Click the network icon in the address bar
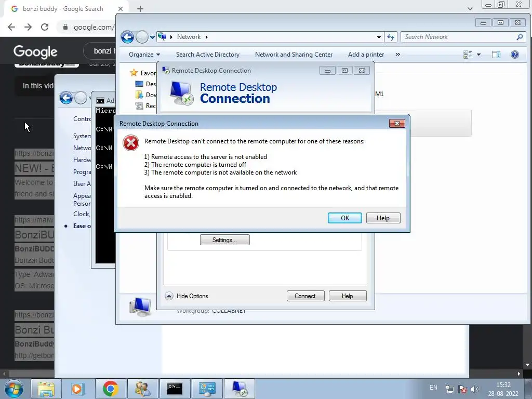The height and width of the screenshot is (399, 532). pos(162,36)
